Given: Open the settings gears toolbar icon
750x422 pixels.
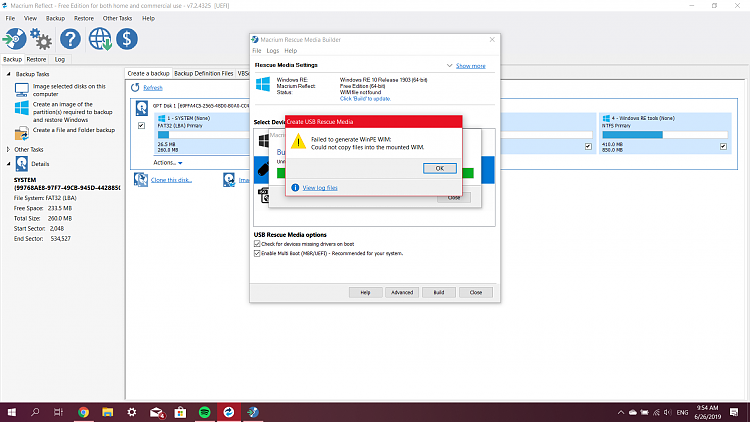Looking at the screenshot, I should [41, 39].
